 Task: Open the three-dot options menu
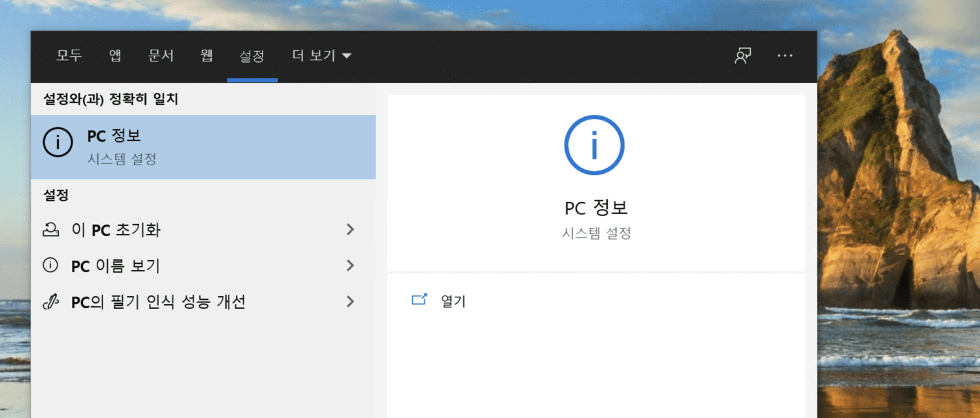point(785,56)
